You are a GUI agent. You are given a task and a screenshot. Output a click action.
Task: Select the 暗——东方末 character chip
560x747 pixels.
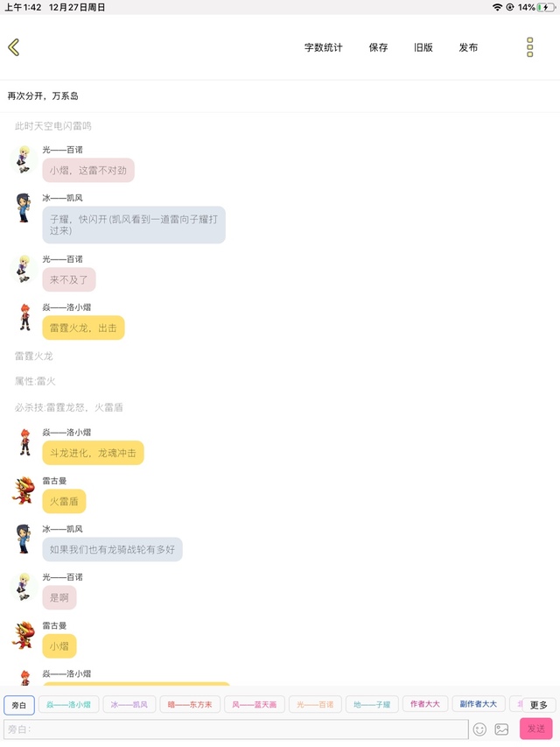click(x=190, y=705)
